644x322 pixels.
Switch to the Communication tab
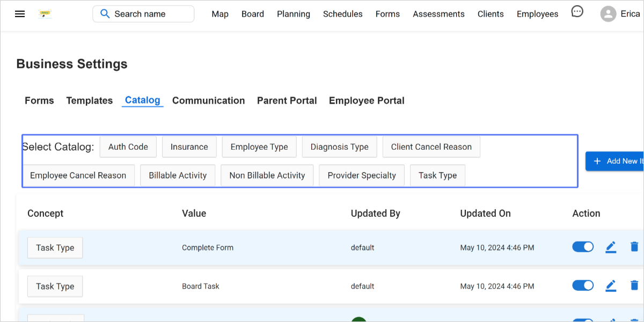[208, 100]
